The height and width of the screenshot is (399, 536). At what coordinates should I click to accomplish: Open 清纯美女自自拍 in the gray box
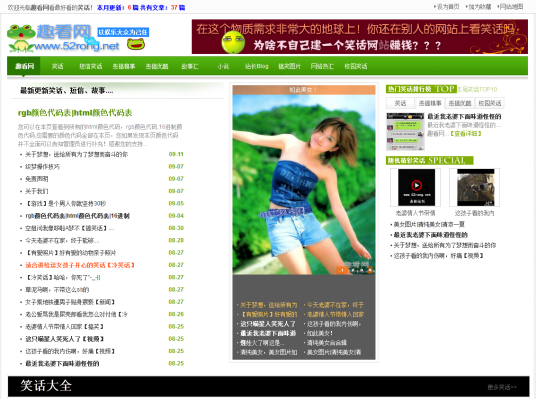point(326,343)
